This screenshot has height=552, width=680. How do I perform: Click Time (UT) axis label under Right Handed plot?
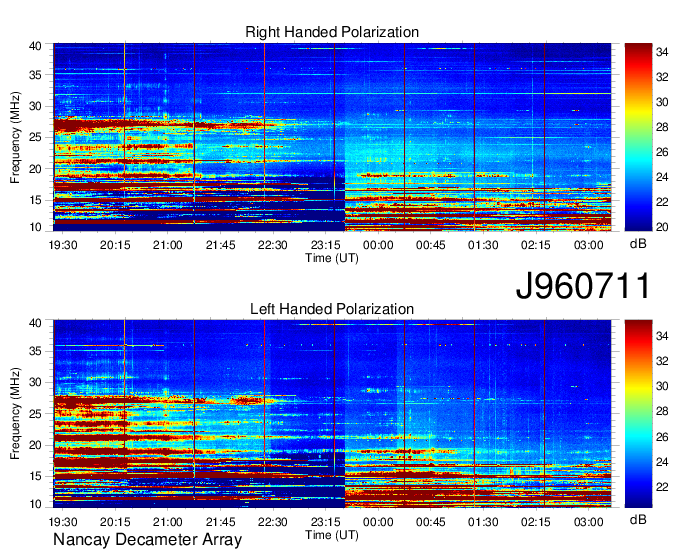[x=332, y=258]
